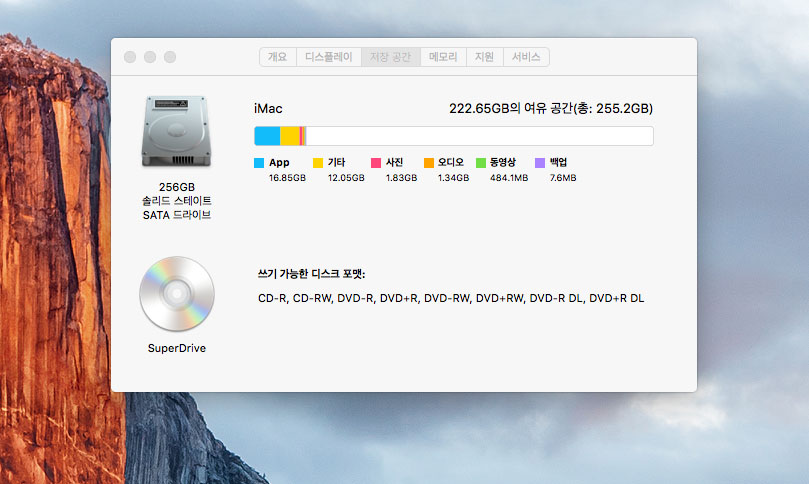This screenshot has height=484, width=809.
Task: Open the 개요 tab
Action: pos(277,57)
